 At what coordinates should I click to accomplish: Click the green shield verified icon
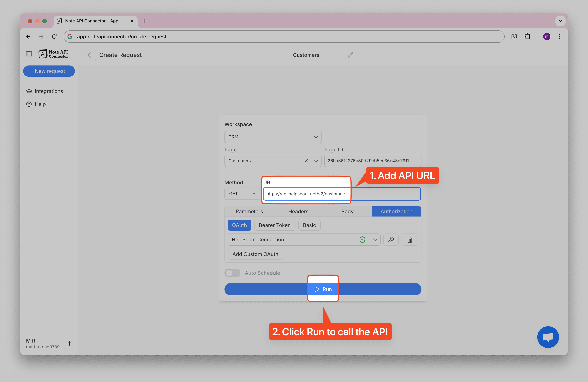[362, 240]
